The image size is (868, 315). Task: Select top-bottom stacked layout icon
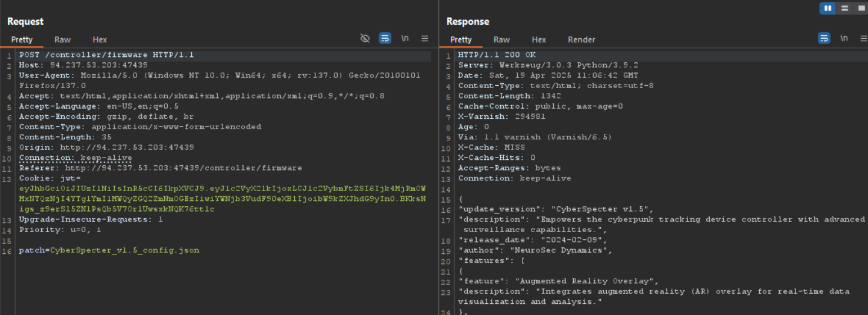(x=844, y=8)
